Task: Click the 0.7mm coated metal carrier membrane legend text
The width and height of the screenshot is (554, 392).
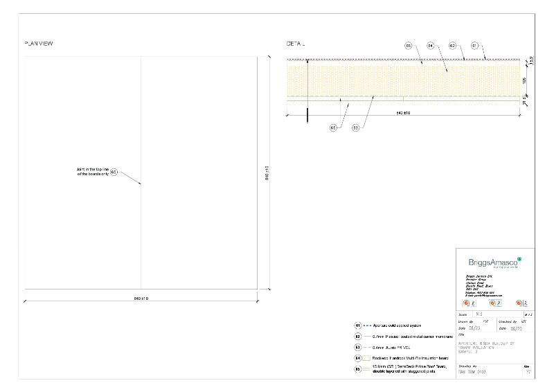Action: coord(413,337)
